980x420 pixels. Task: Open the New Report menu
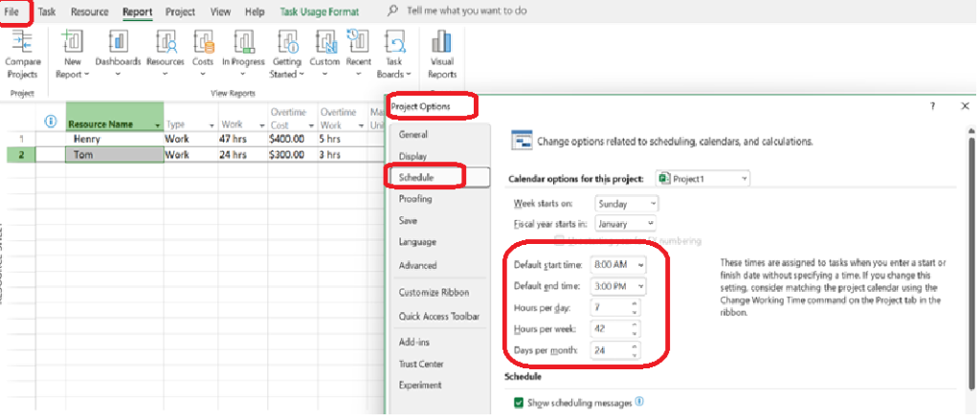[x=73, y=55]
